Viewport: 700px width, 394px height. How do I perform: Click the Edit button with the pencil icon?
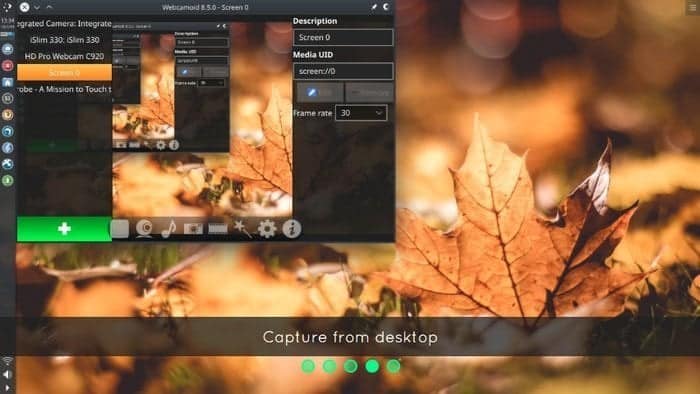(320, 92)
